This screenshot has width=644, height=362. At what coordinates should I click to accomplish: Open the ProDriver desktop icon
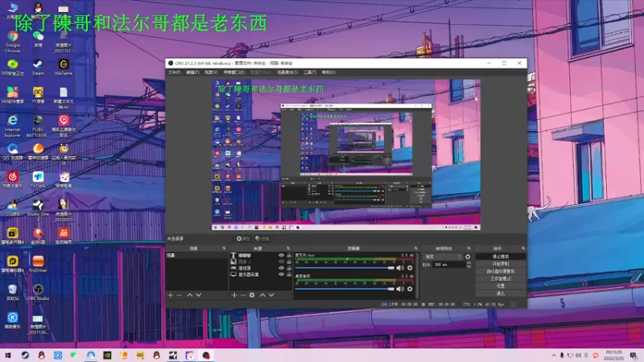38,264
